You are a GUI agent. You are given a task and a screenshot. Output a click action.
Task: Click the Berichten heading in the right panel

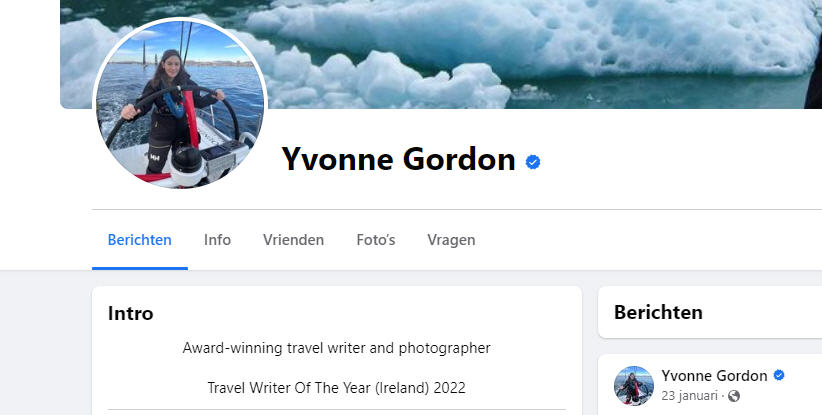(x=658, y=312)
